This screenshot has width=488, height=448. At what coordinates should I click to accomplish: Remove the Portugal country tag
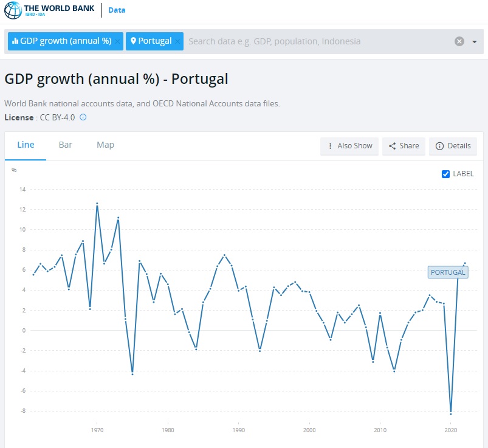(x=177, y=41)
